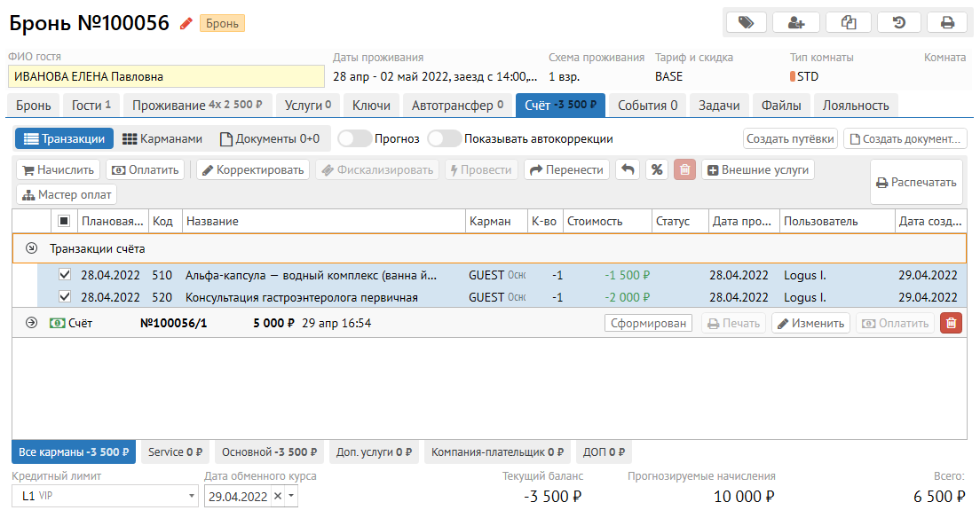Delete invoice №100056/1 with red trash icon
The width and height of the screenshot is (980, 518).
951,323
